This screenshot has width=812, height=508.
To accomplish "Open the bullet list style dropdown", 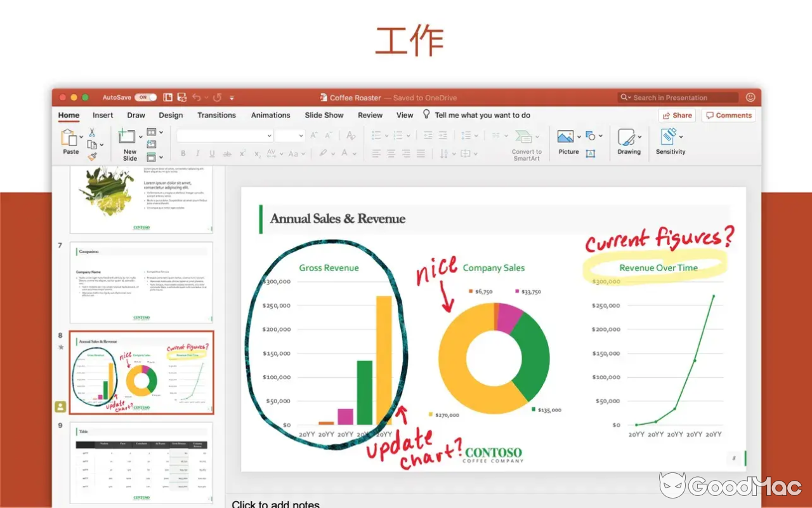I will pos(387,135).
